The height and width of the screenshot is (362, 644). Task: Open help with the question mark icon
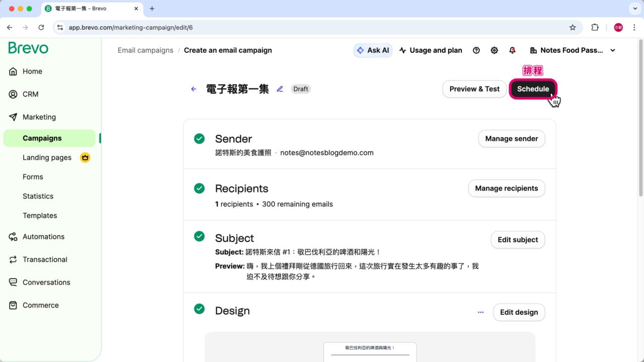pos(476,50)
